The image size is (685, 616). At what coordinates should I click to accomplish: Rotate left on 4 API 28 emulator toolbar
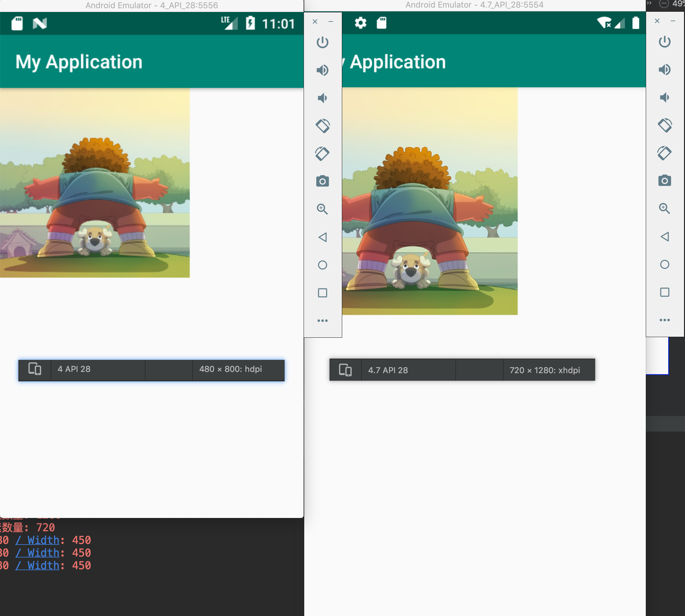(322, 126)
